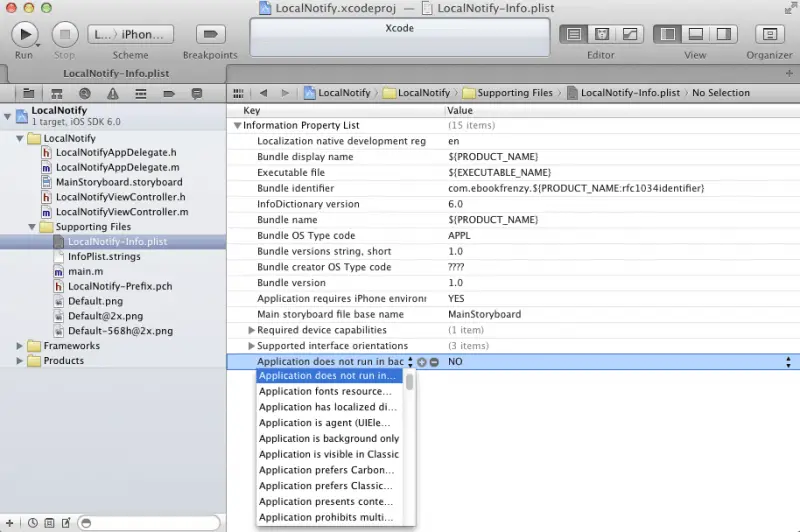
Task: Show the Debug area pane
Action: tap(695, 34)
